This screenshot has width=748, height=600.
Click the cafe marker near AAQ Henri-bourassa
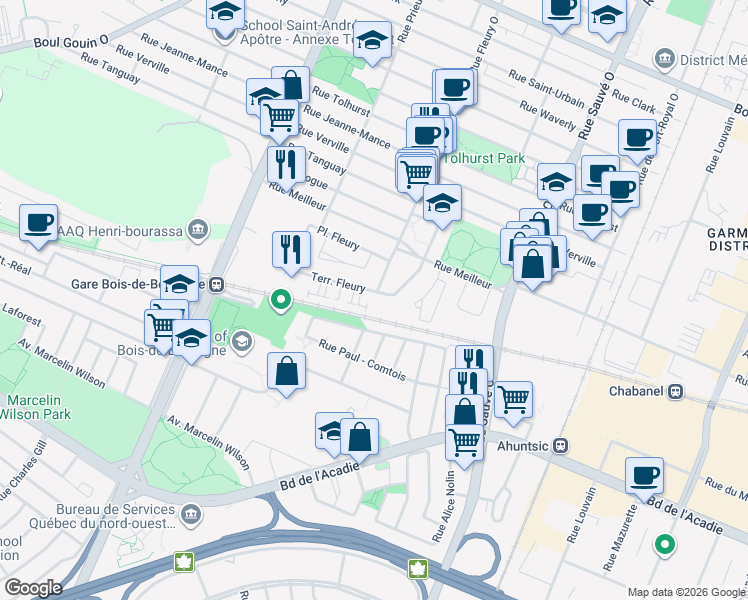(39, 223)
